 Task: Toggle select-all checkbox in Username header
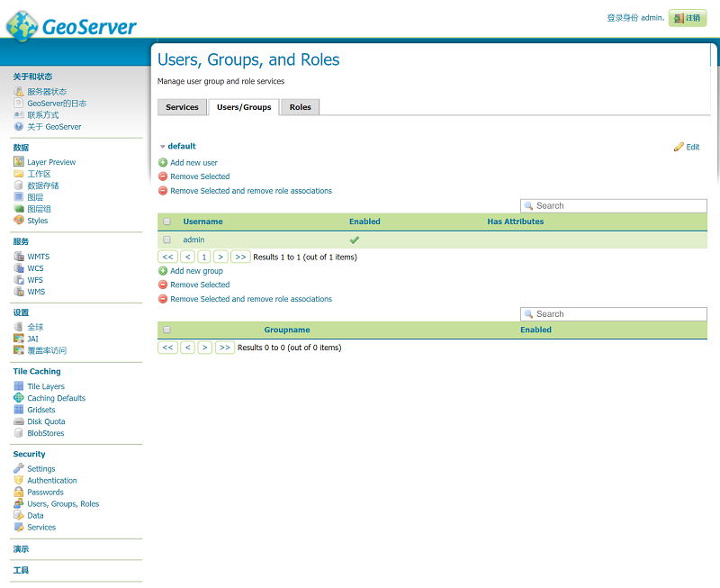coord(166,222)
